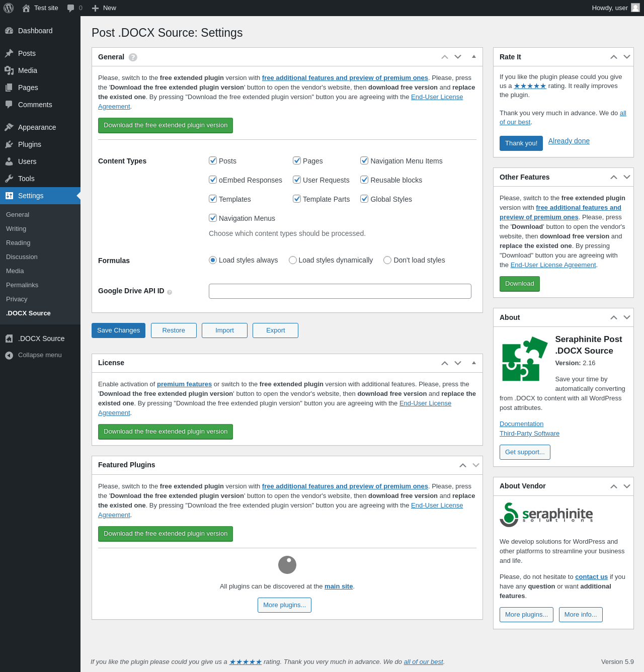Open the .DOCX Source top-level sidebar menu
The width and height of the screenshot is (644, 672).
(40, 339)
